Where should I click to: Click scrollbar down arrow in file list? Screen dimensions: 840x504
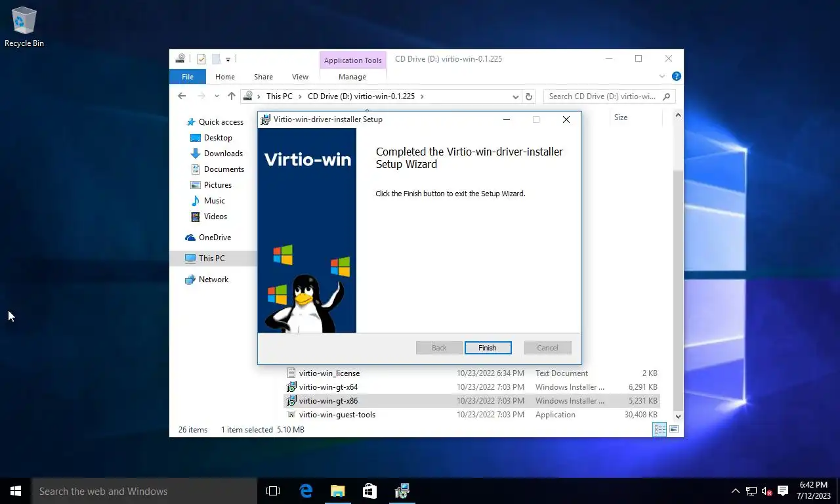(x=678, y=416)
